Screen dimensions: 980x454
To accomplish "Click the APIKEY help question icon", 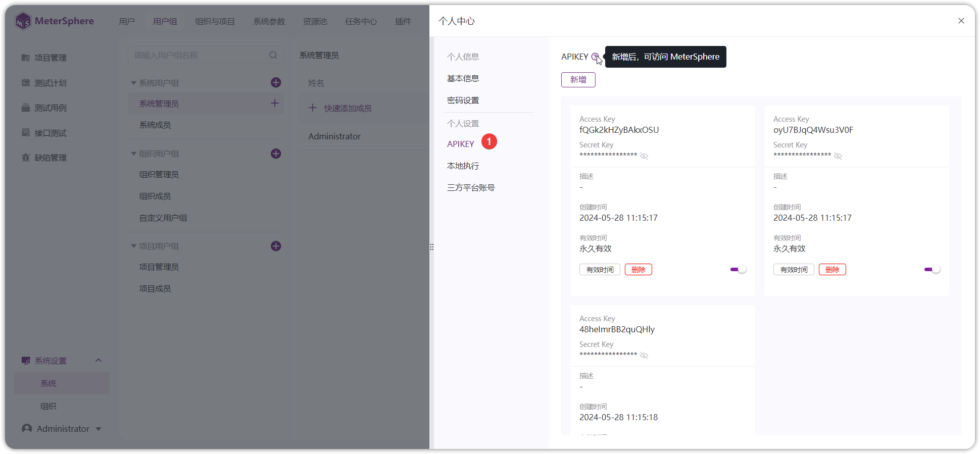I will (x=595, y=57).
